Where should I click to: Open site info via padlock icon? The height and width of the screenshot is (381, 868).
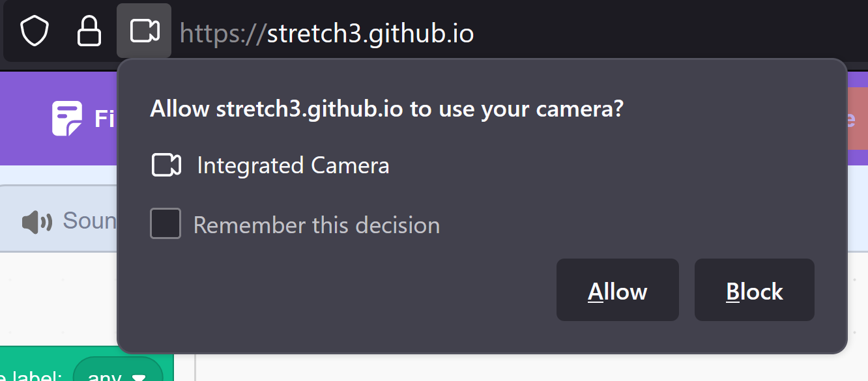coord(89,31)
